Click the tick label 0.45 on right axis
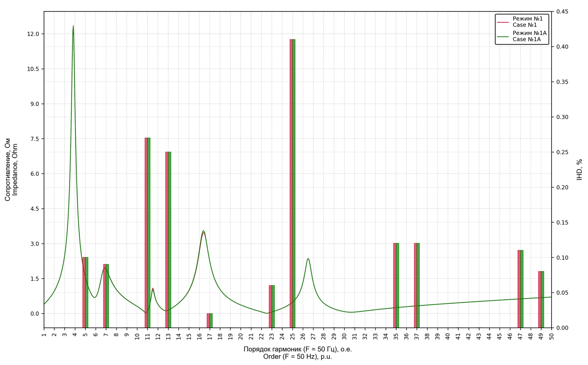 click(562, 12)
